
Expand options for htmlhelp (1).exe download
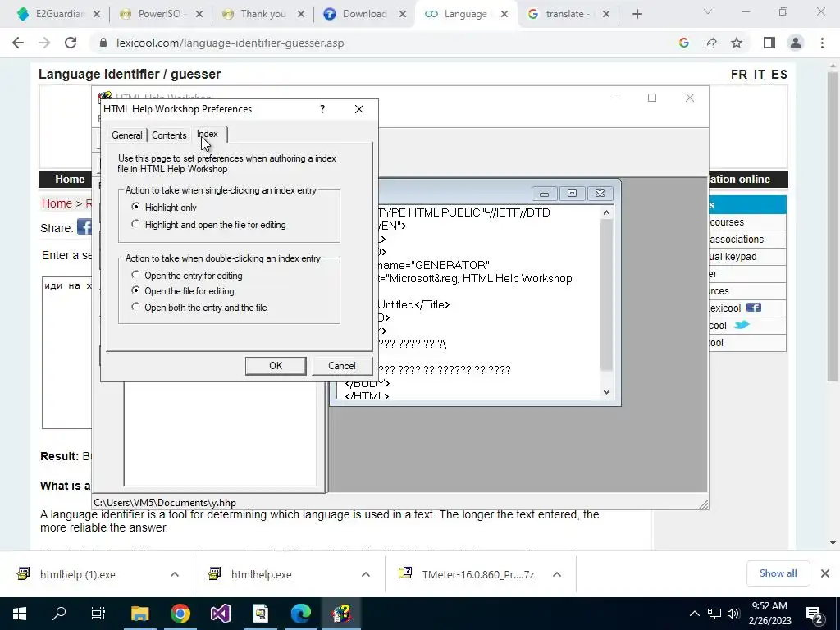[175, 574]
